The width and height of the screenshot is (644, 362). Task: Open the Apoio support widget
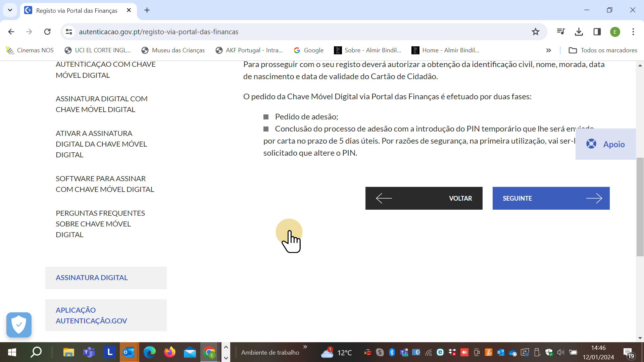pos(606,144)
